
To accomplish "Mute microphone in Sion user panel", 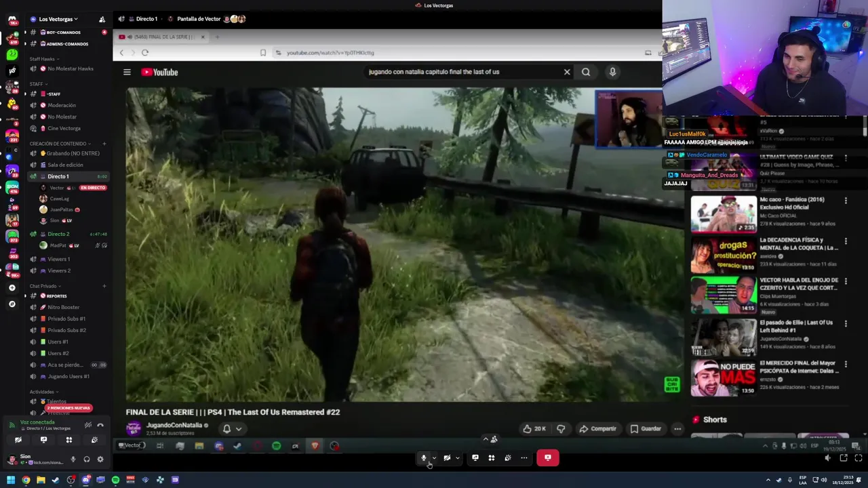I will (x=73, y=460).
